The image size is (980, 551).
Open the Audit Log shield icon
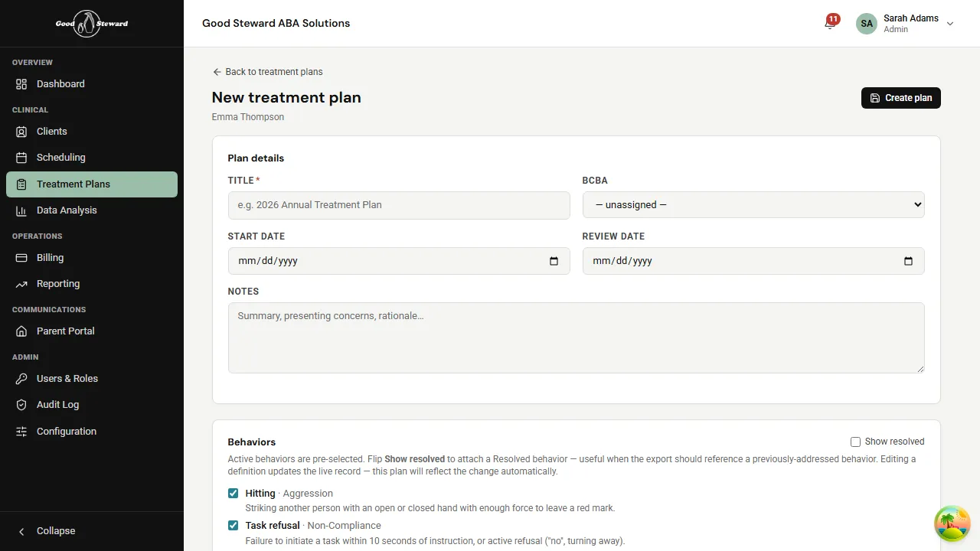pos(21,404)
